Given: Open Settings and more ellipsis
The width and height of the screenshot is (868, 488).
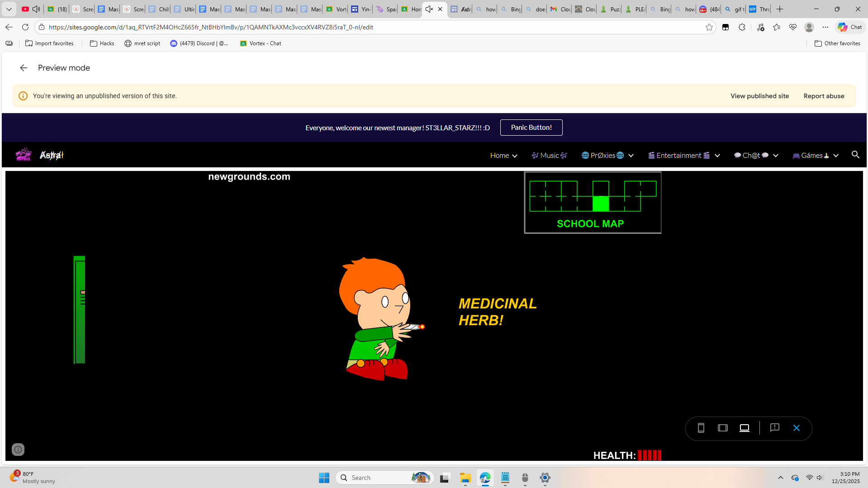Looking at the screenshot, I should (x=825, y=27).
